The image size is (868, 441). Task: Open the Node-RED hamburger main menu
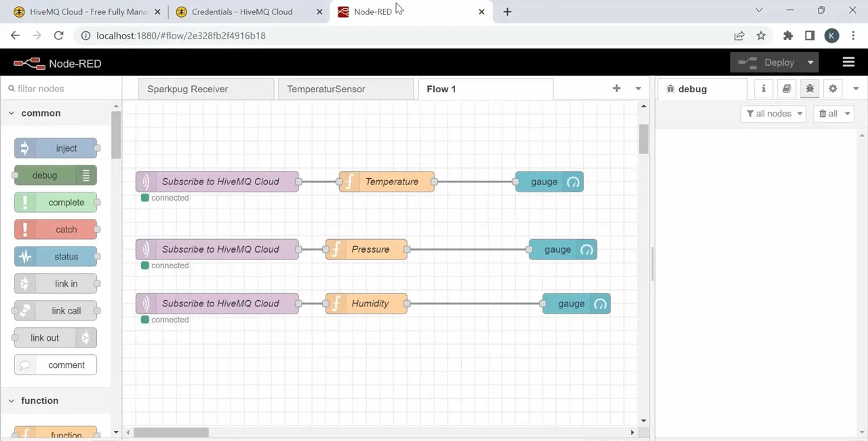(848, 62)
